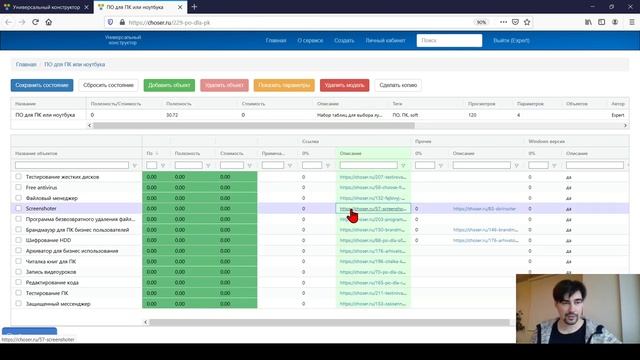Image resolution: width=640 pixels, height=360 pixels.
Task: Check the Screenshoter row checkbox
Action: click(x=18, y=208)
